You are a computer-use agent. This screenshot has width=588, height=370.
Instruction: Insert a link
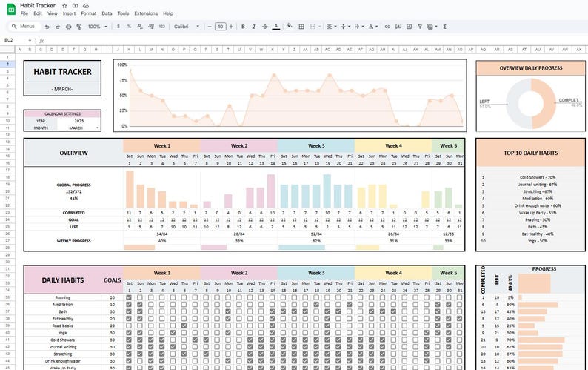point(387,27)
